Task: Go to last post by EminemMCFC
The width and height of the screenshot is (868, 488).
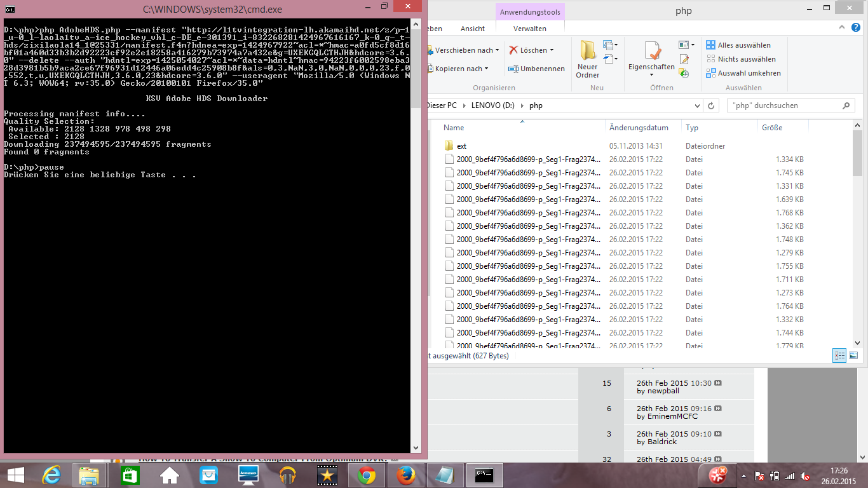Action: pos(718,409)
